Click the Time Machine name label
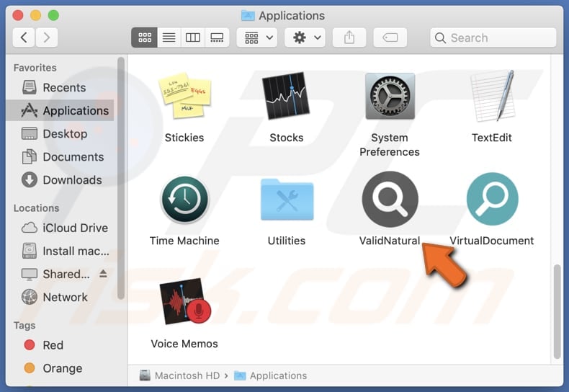This screenshot has height=392, width=569. (x=184, y=241)
